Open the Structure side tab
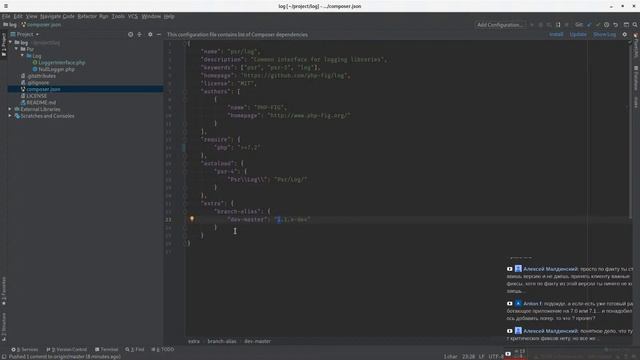640x360 pixels. tap(4, 327)
